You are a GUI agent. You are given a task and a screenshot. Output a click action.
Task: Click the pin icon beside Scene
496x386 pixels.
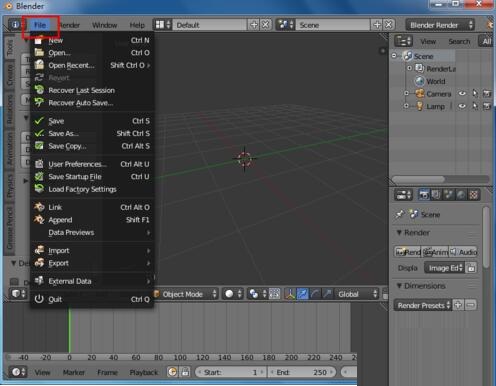[x=400, y=214]
